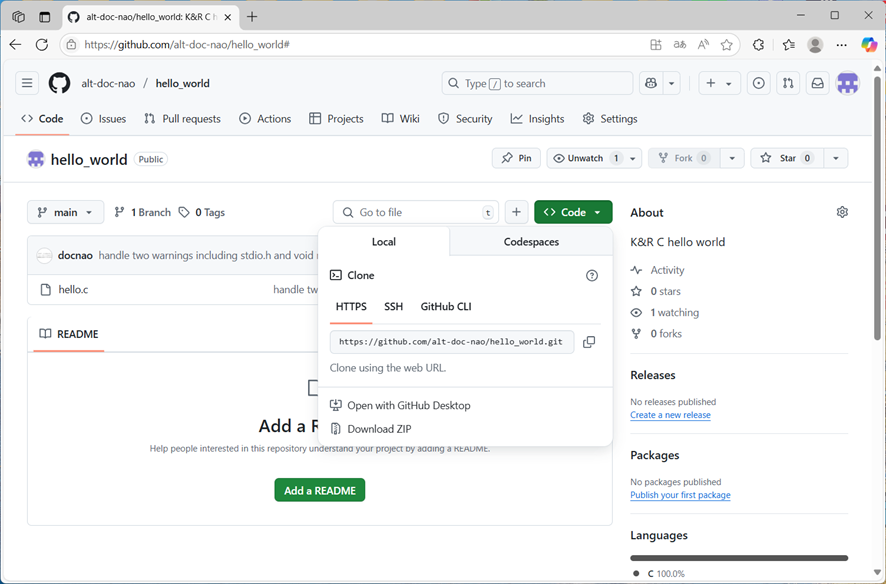The width and height of the screenshot is (886, 584).
Task: Click Publish your first package link
Action: [x=680, y=495]
